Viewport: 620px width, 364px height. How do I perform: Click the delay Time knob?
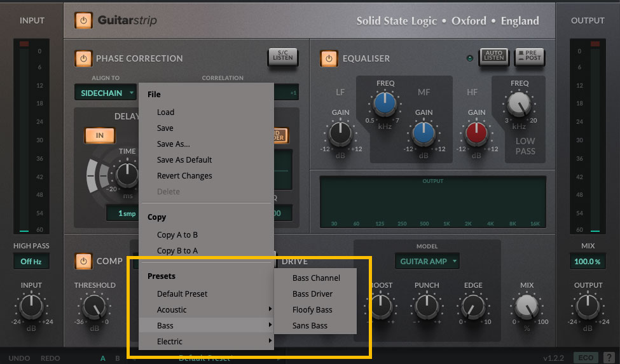(127, 174)
